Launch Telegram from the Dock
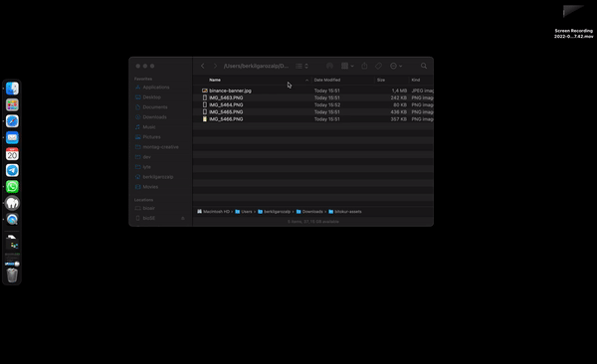This screenshot has width=597, height=364. [x=12, y=170]
